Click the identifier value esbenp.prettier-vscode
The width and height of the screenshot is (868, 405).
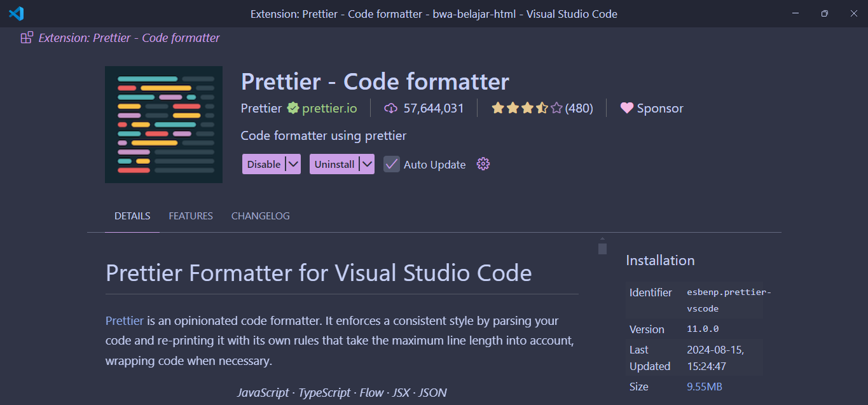729,300
